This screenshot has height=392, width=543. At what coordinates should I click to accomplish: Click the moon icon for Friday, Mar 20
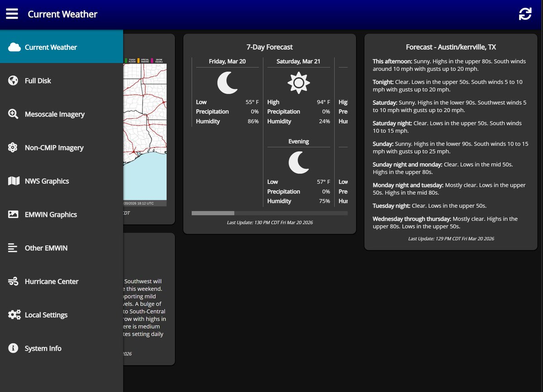pyautogui.click(x=227, y=83)
